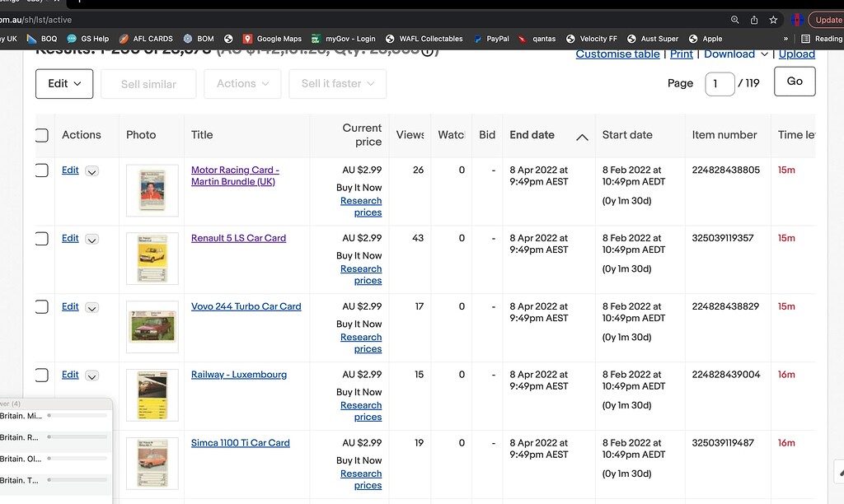844x504 pixels.
Task: Expand the Download dropdown
Action: point(736,54)
